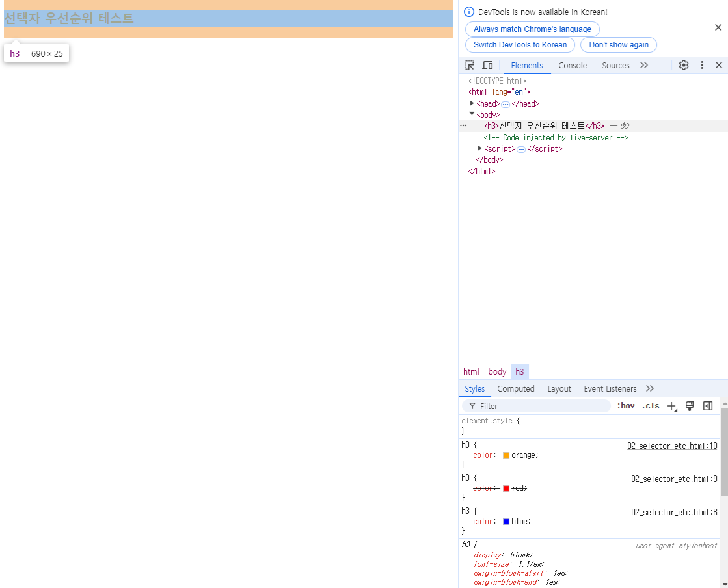Click the Styles pane scroll down arrow

(x=724, y=584)
